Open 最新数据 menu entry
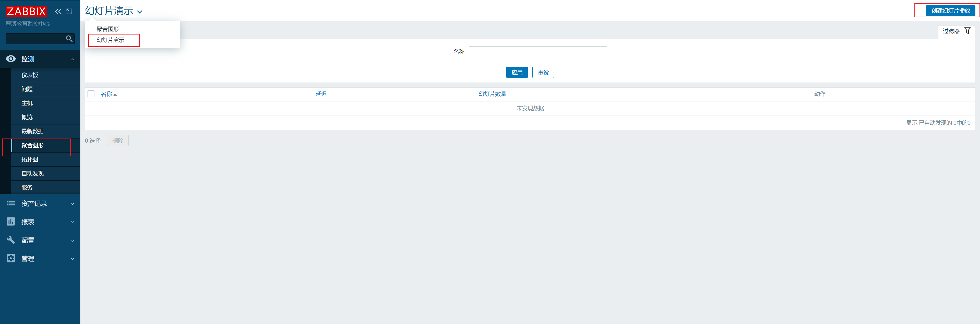Screen dimensions: 980x324 pos(46,131)
